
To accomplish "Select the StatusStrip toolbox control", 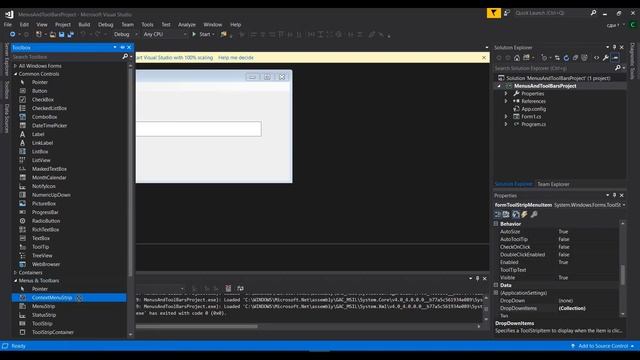I will click(44, 315).
